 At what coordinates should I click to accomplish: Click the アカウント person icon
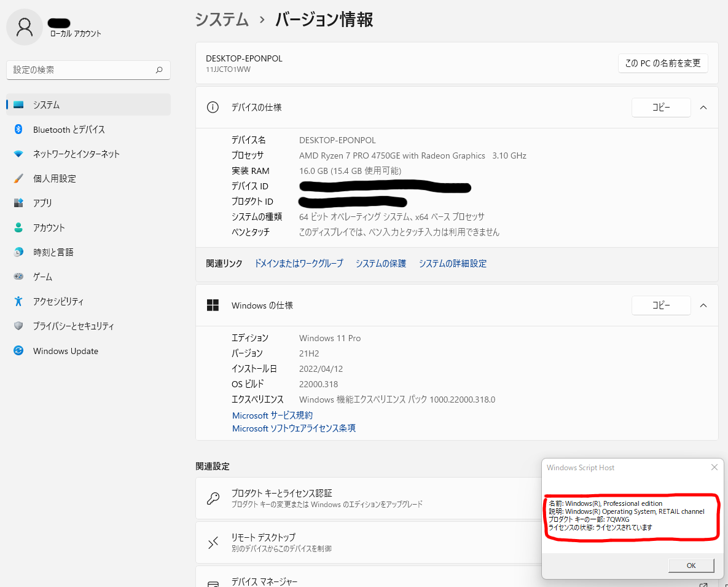tap(18, 227)
